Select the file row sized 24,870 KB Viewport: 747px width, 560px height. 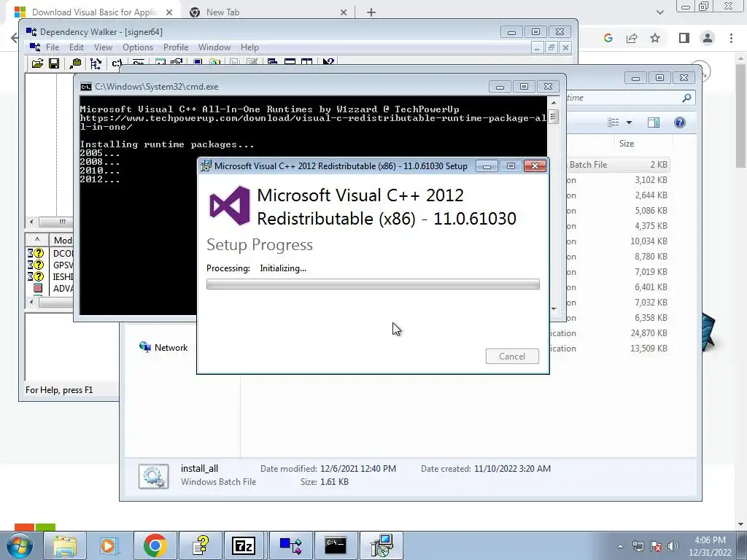[x=618, y=332]
